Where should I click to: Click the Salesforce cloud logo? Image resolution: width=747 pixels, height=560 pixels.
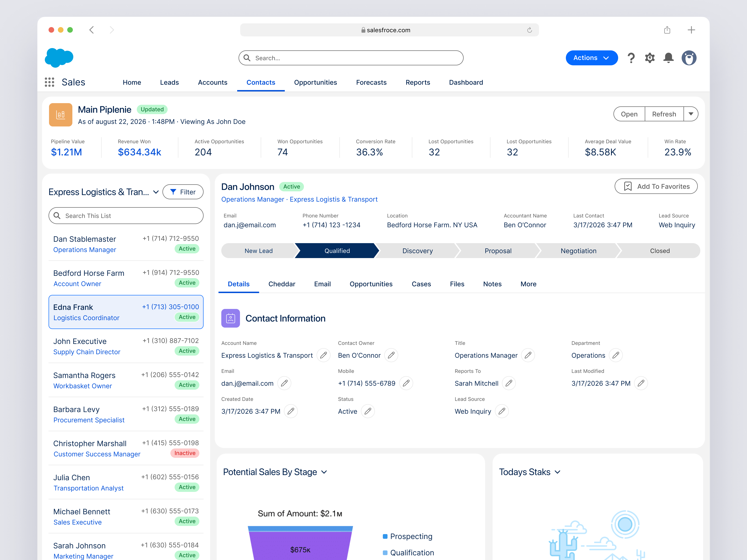click(59, 57)
